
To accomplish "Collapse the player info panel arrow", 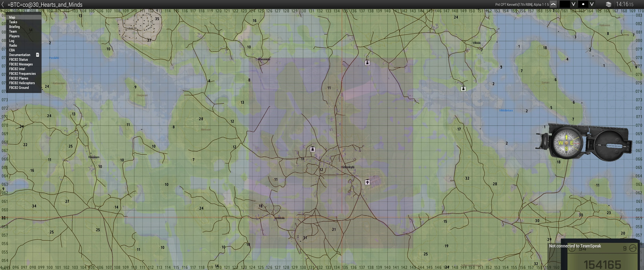I will [554, 4].
